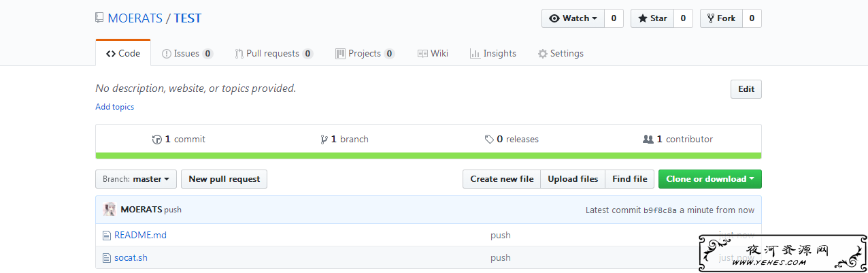Click the repository book icon beside MOERATS
Viewport: 868px width, 273px height.
(x=99, y=18)
